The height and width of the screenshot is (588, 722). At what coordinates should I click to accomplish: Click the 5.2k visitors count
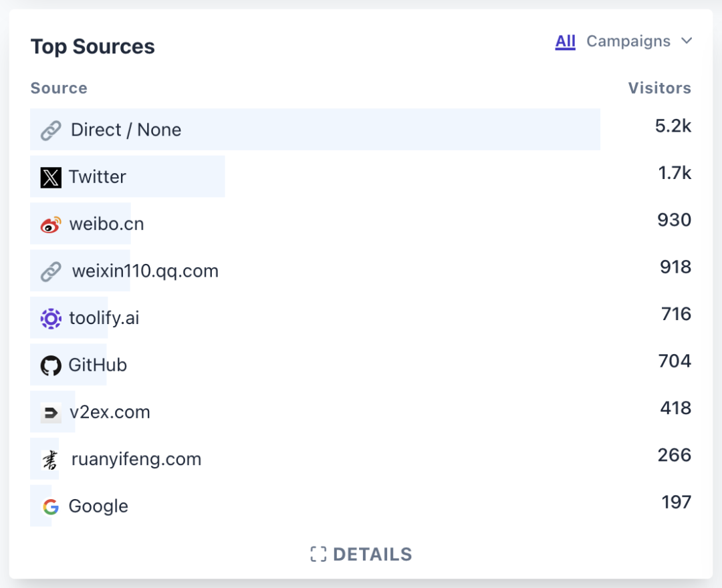[673, 126]
